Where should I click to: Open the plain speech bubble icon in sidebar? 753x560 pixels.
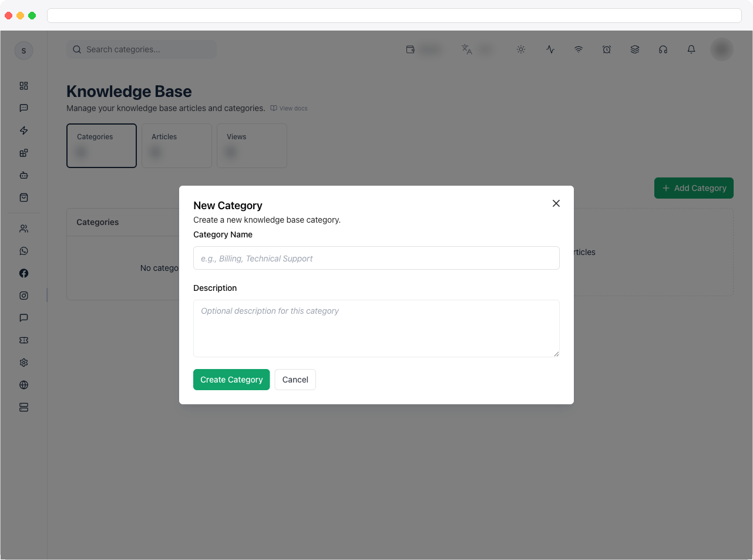point(23,318)
